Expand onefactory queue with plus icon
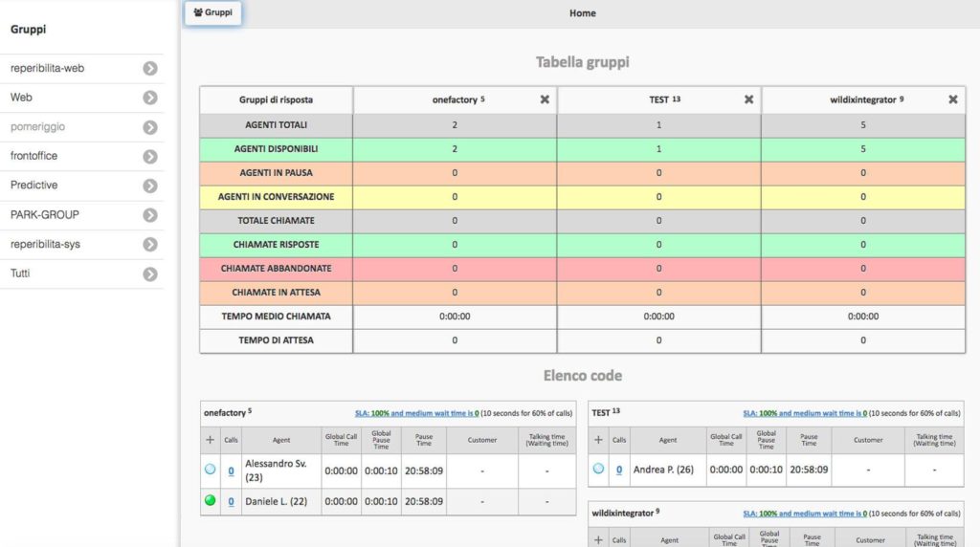The width and height of the screenshot is (980, 547). 211,440
